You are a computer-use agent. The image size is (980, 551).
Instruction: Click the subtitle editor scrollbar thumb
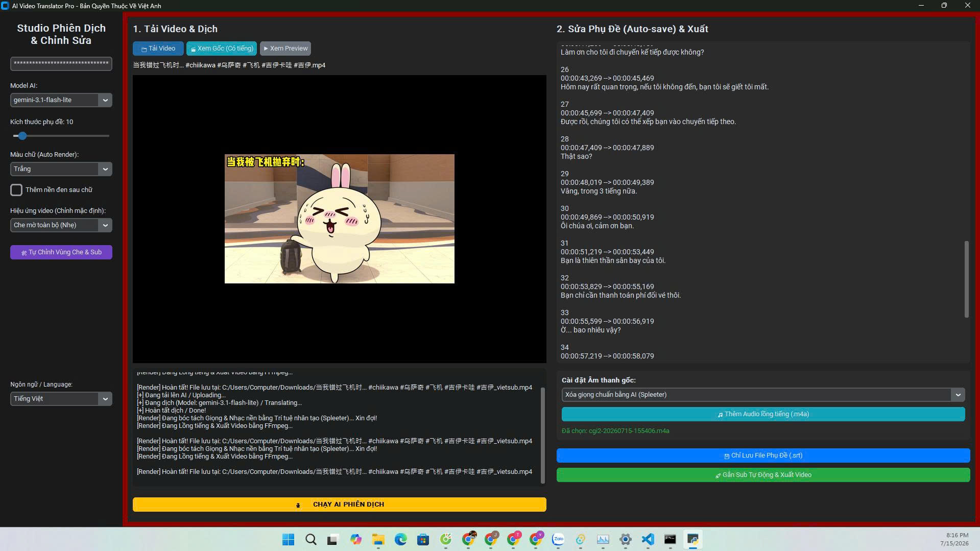966,279
